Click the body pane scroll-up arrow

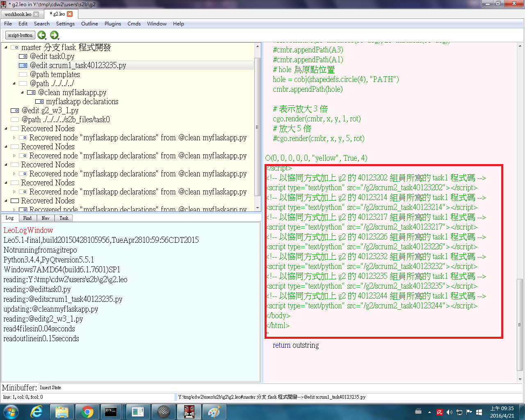click(x=520, y=46)
